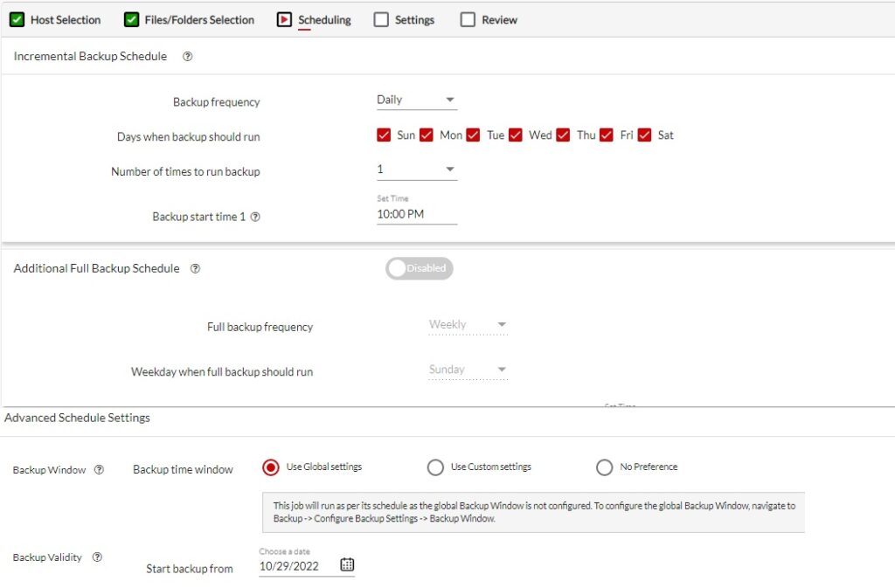Open the Settings step
The image size is (895, 588).
(x=414, y=20)
